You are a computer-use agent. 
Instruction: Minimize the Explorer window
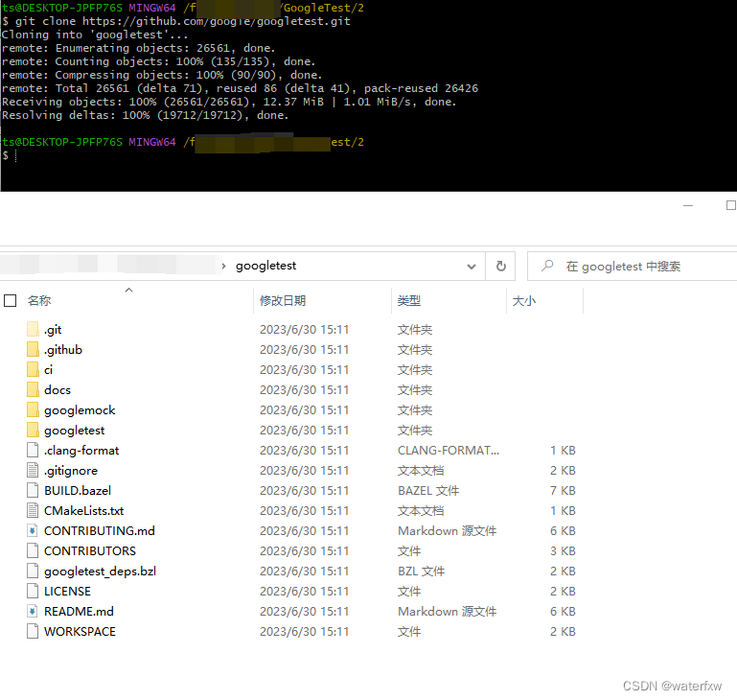pyautogui.click(x=688, y=205)
